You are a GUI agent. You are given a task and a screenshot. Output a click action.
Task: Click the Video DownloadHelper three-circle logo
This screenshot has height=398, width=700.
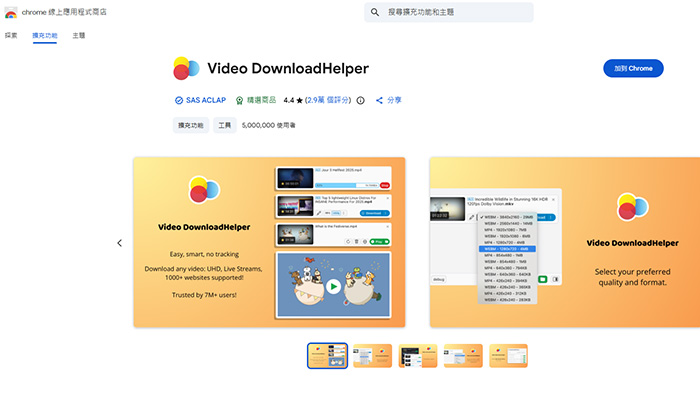(186, 68)
